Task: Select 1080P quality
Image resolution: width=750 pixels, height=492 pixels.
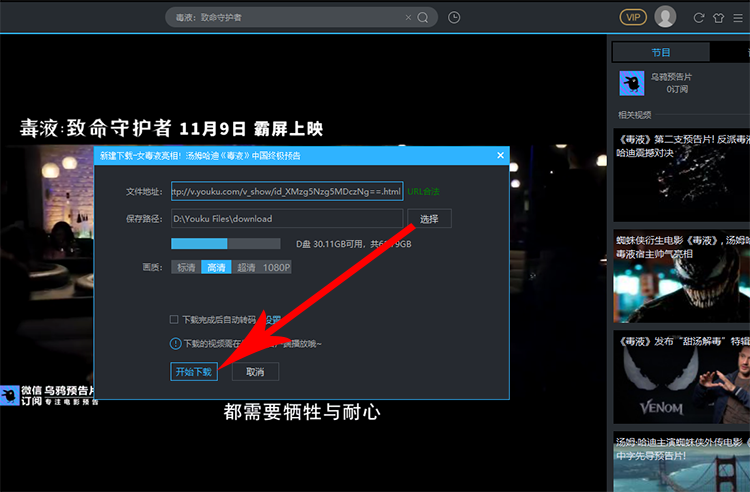Action: point(276,267)
